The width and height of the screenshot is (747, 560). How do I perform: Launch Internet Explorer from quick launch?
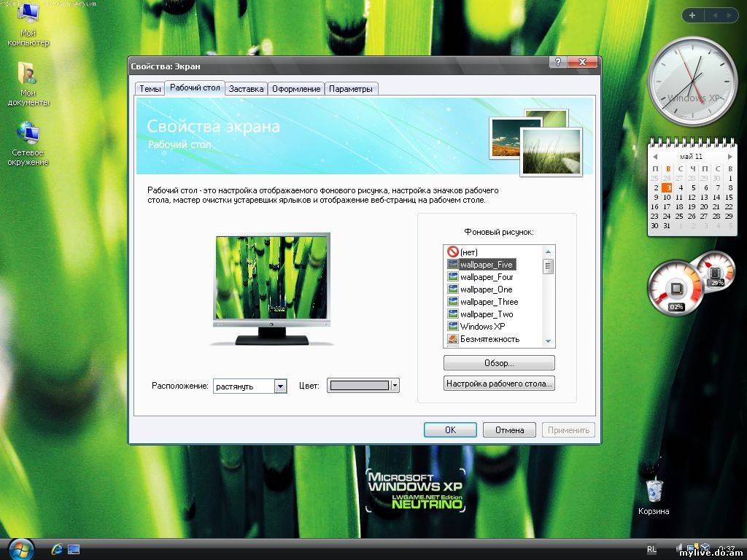[56, 549]
